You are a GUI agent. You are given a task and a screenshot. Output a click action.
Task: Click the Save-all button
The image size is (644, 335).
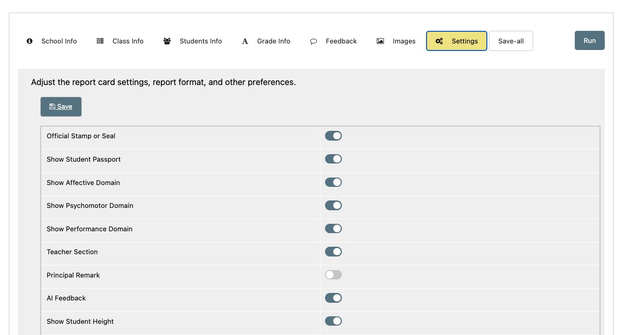[x=511, y=41]
